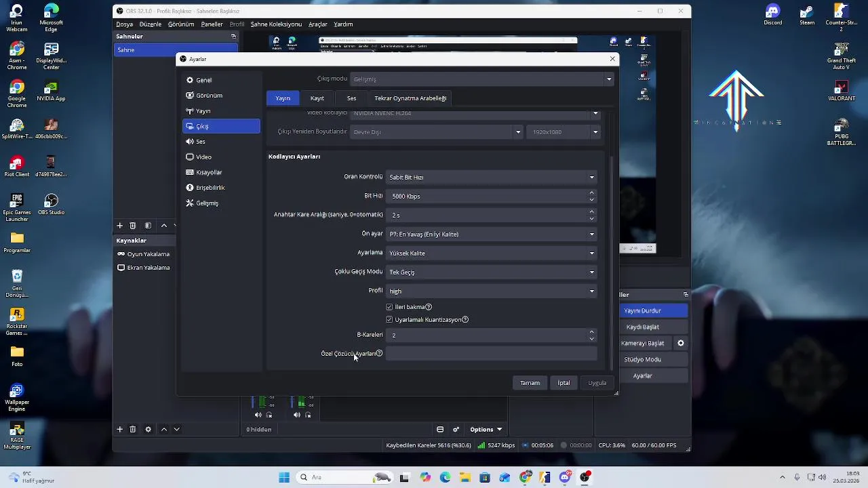The width and height of the screenshot is (868, 488).
Task: Switch to Kayıt output tab
Action: [x=317, y=98]
